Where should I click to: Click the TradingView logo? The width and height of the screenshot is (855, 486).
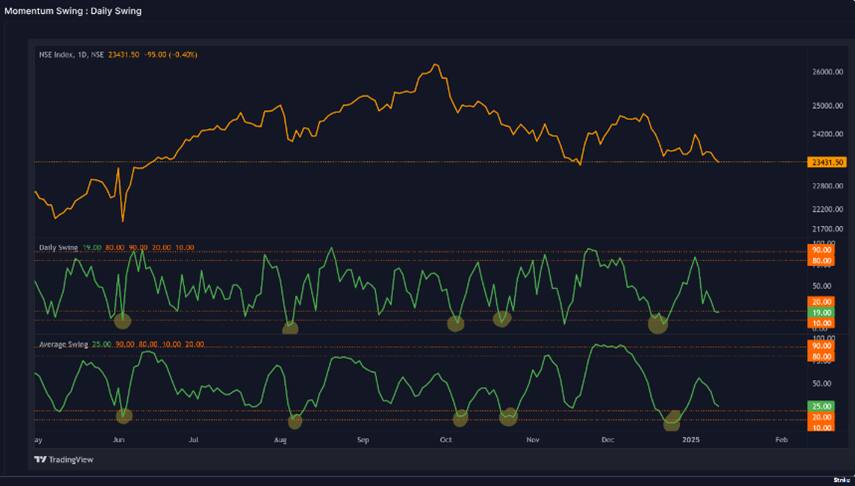point(60,459)
